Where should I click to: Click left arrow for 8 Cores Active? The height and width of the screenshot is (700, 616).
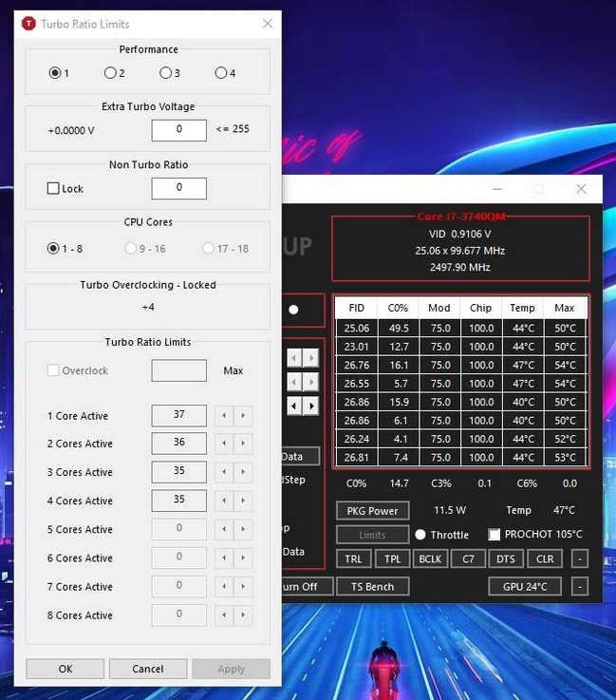click(224, 615)
